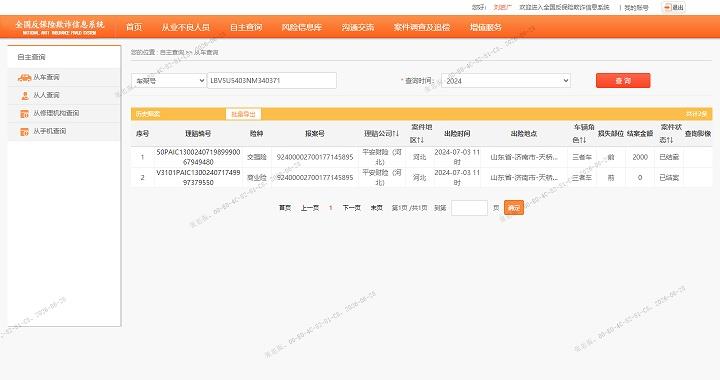
Task: Focus the 到第 page number input box
Action: click(469, 208)
